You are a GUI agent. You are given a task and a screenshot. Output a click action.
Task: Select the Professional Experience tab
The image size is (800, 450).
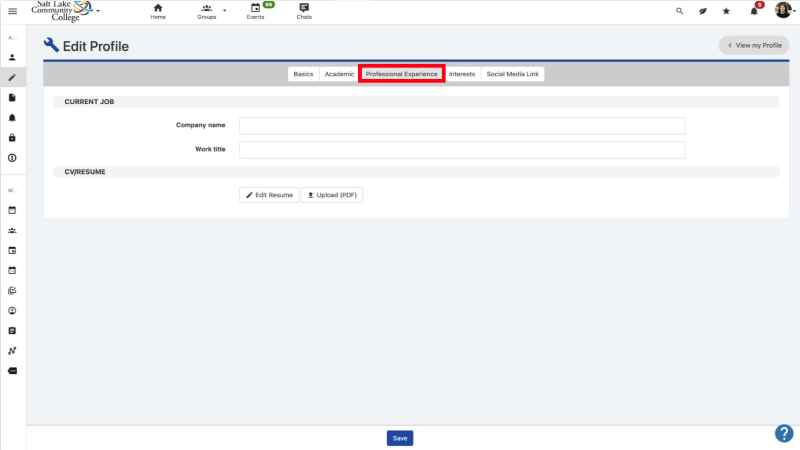click(x=402, y=74)
